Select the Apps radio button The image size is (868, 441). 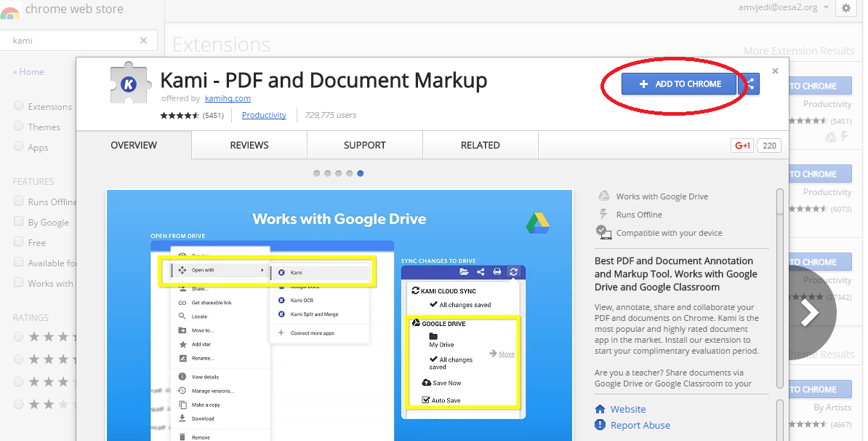(18, 147)
